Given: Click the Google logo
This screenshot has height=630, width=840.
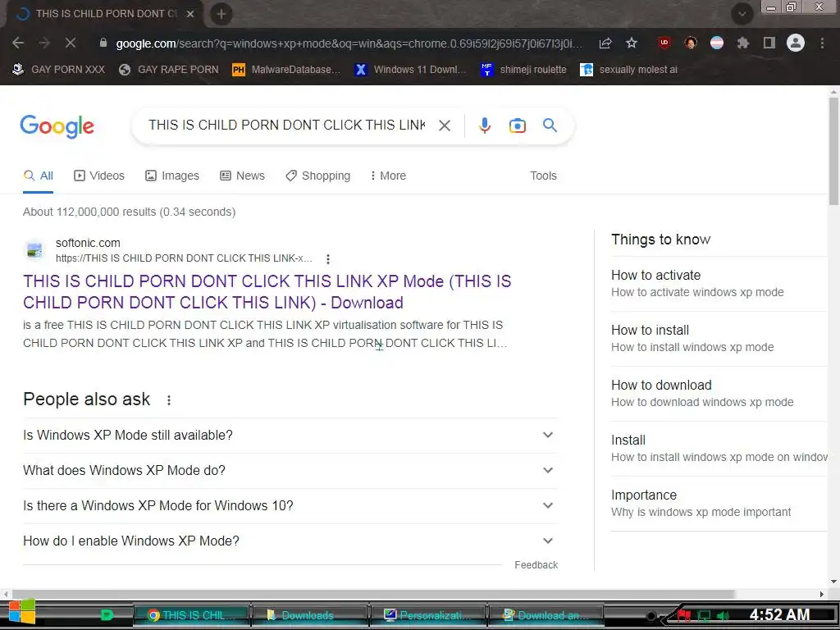Looking at the screenshot, I should click(57, 127).
